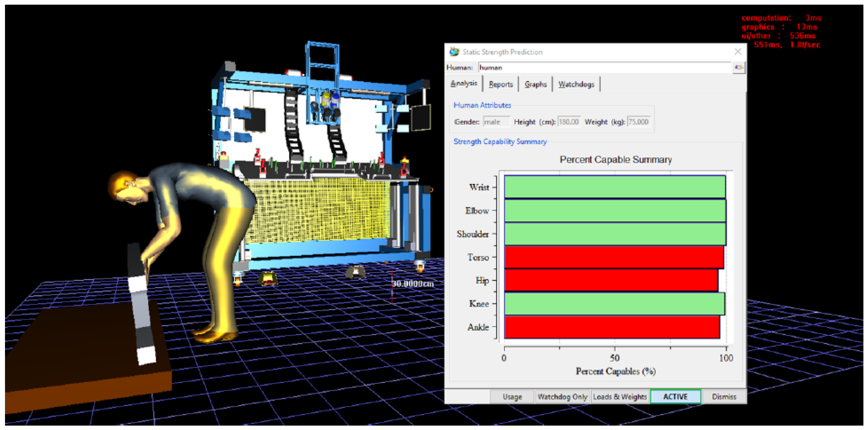
Task: Toggle the Watchdog Only button
Action: click(x=562, y=397)
